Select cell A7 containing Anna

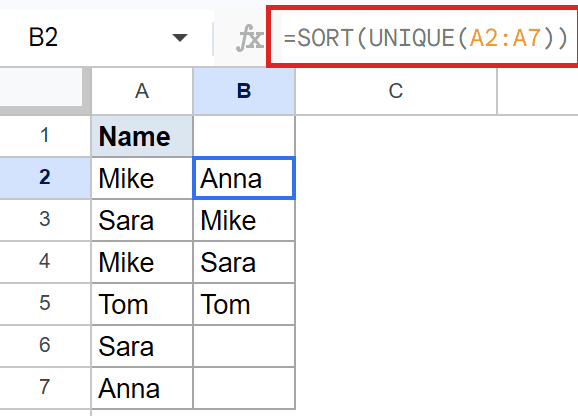pos(142,388)
